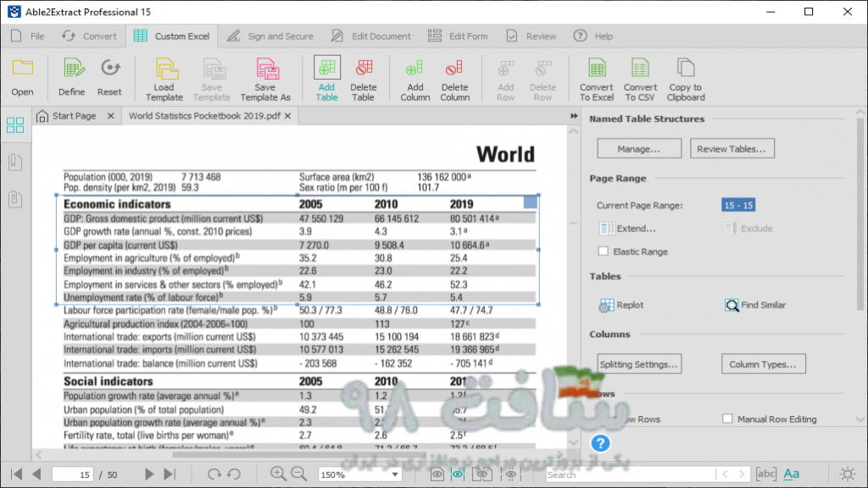Toggle case-sensitive search (Aa)
The height and width of the screenshot is (488, 868).
791,474
